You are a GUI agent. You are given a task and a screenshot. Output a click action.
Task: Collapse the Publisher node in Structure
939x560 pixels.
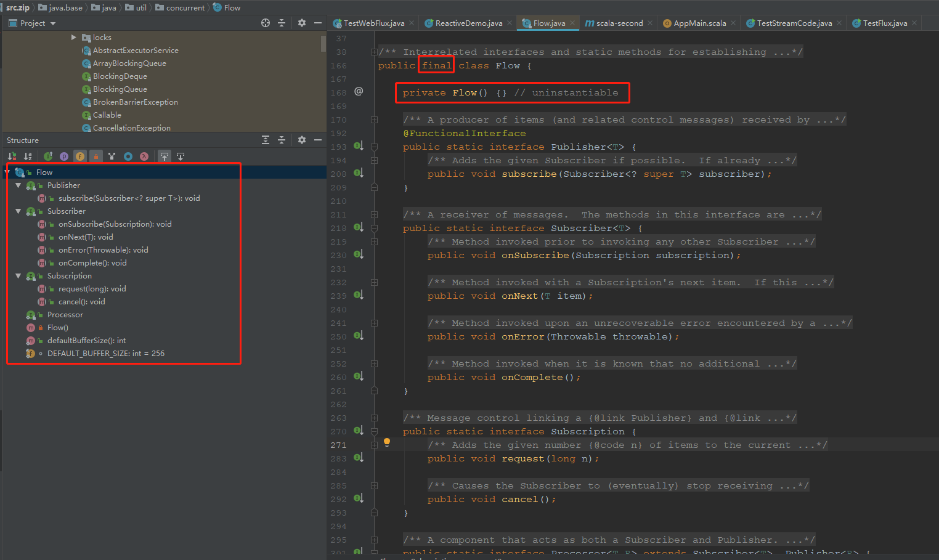coord(18,185)
